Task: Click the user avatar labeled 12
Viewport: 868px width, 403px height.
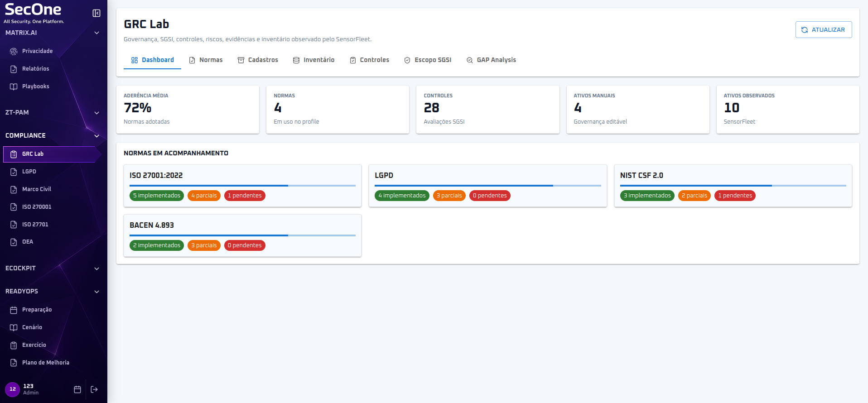Action: (12, 389)
